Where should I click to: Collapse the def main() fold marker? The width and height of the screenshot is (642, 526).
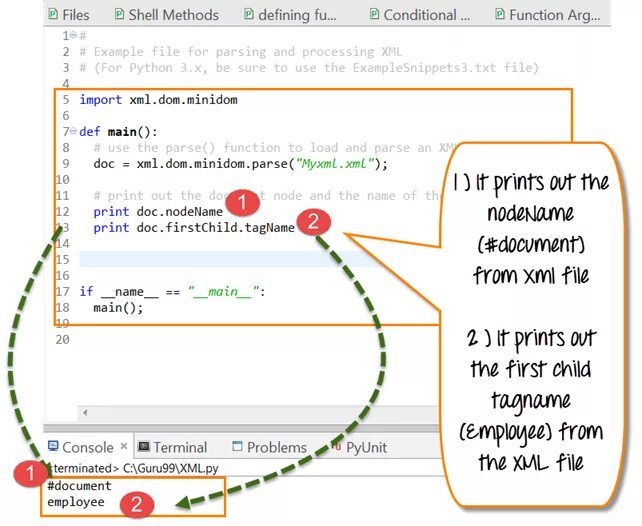coord(73,131)
